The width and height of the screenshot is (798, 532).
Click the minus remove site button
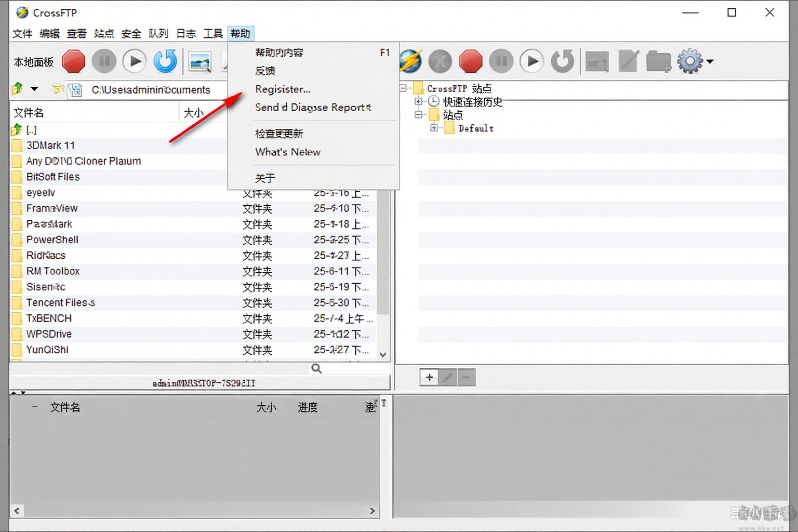click(466, 377)
